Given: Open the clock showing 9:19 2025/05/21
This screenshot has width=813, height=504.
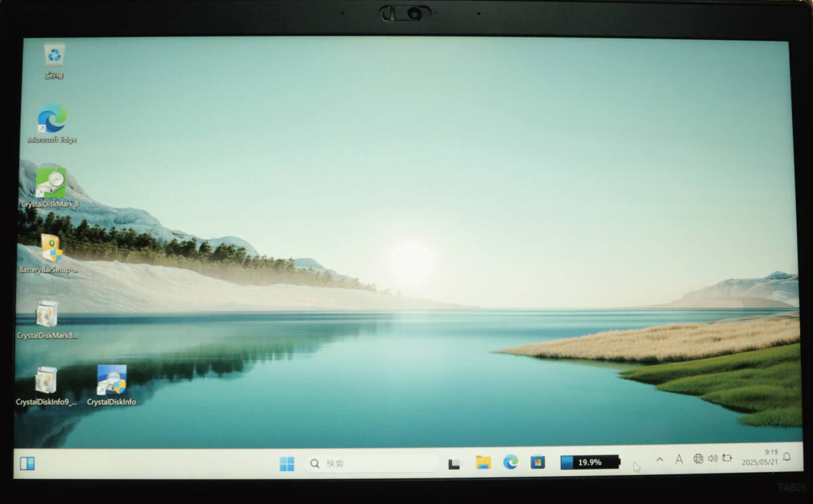Looking at the screenshot, I should [762, 457].
